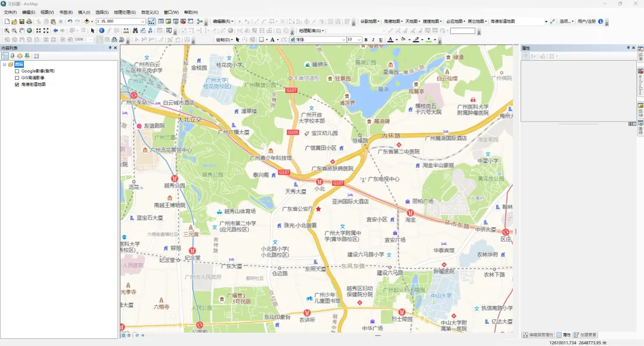644x346 pixels.
Task: Open the 文件(F) menu
Action: (x=10, y=13)
